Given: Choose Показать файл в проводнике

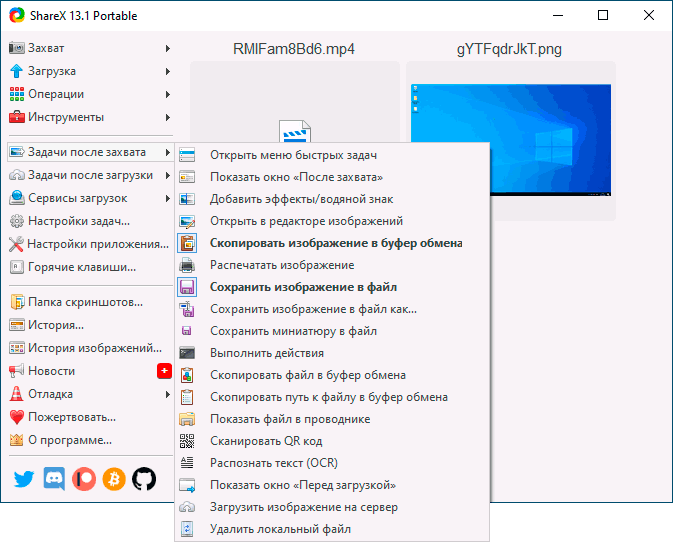Looking at the screenshot, I should pos(332,419).
